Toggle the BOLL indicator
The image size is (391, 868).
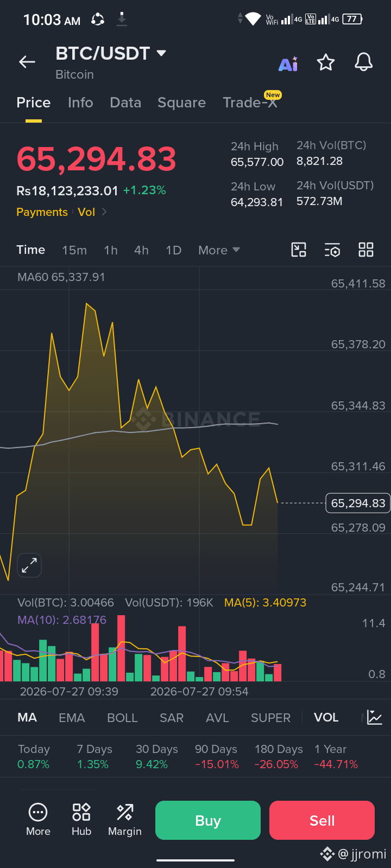coord(122,718)
